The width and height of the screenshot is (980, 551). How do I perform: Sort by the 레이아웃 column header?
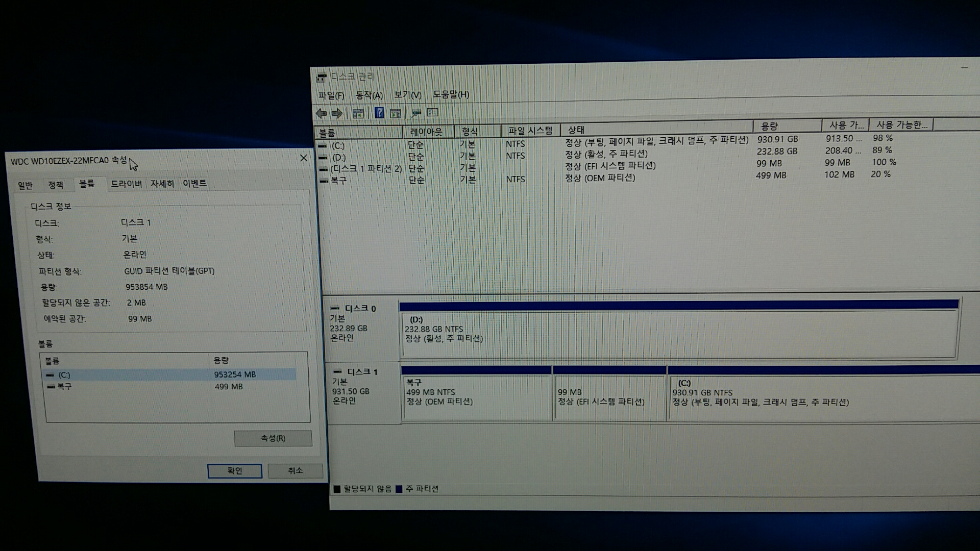[x=429, y=132]
